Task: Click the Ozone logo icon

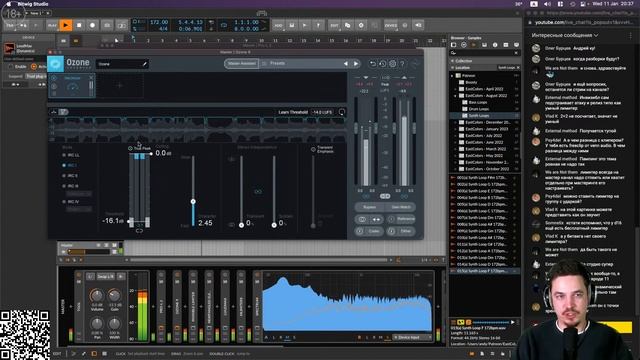Action: pos(56,64)
